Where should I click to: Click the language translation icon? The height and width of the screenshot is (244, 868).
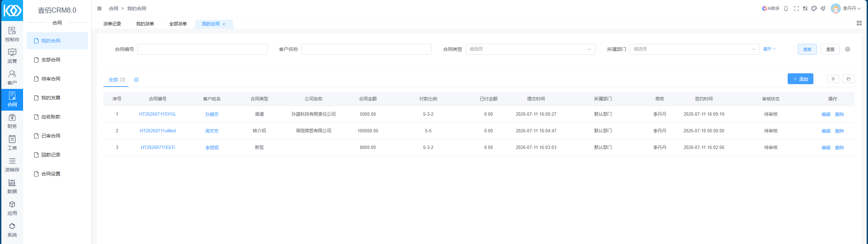[805, 8]
